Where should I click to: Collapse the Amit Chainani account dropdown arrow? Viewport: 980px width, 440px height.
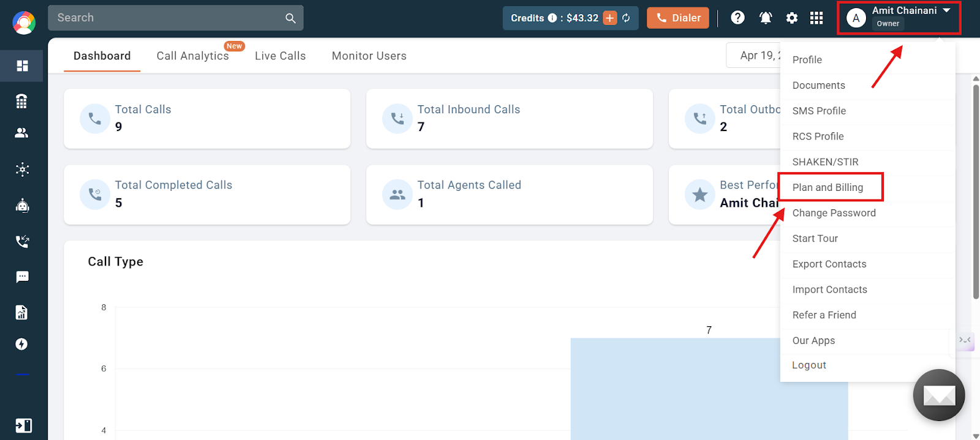pyautogui.click(x=946, y=10)
